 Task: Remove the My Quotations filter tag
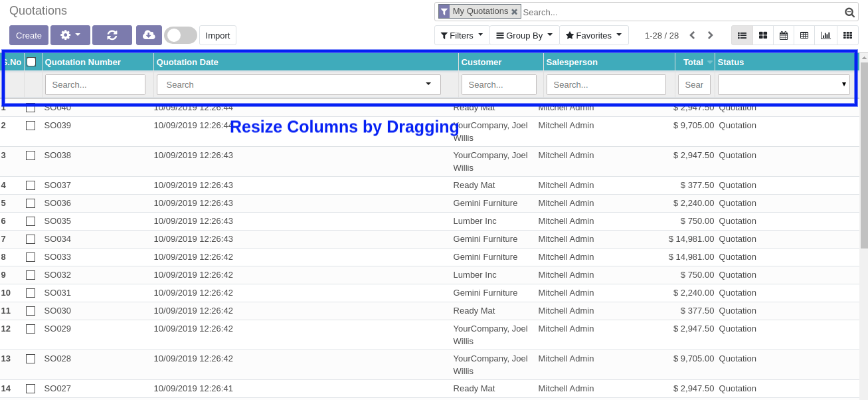514,12
